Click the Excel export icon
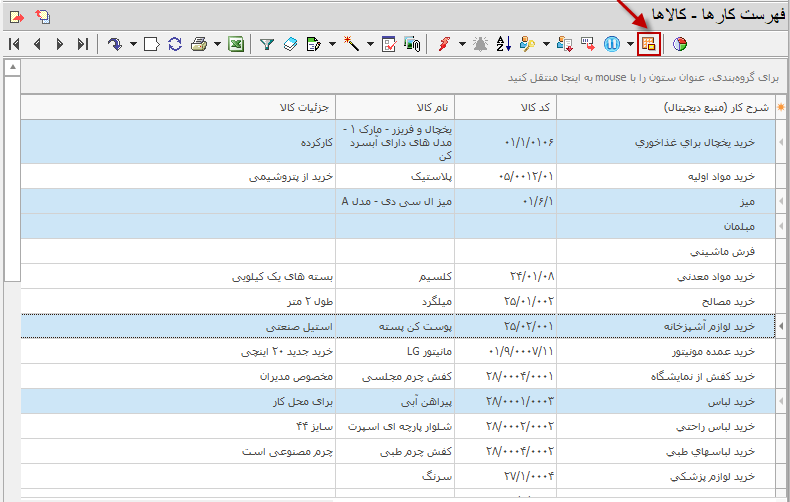Viewport: 790px width, 502px height. click(x=236, y=44)
